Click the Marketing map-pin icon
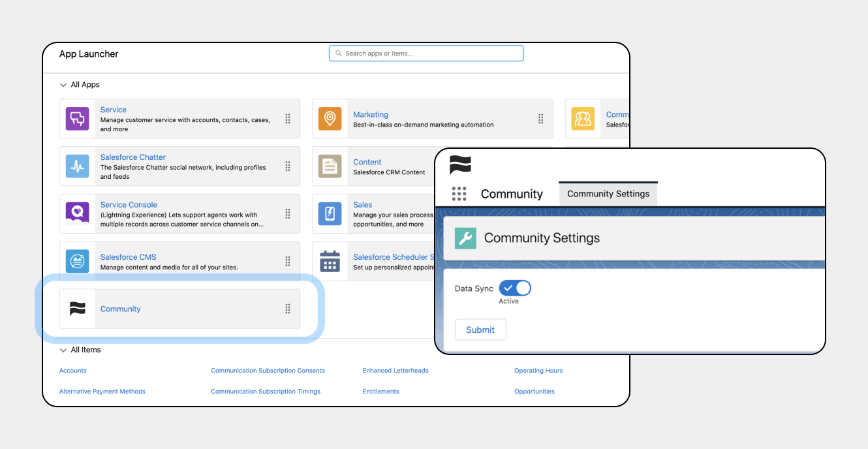 pos(330,118)
